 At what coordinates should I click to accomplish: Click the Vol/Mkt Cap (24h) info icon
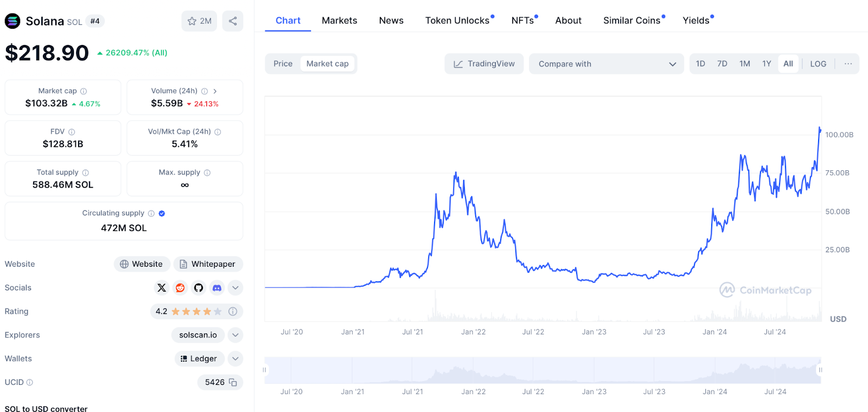coord(218,132)
